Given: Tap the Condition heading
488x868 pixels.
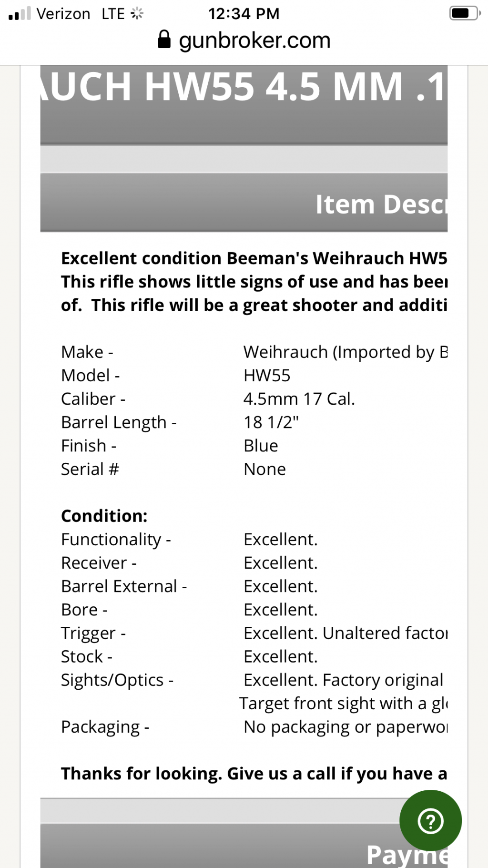Looking at the screenshot, I should (104, 516).
